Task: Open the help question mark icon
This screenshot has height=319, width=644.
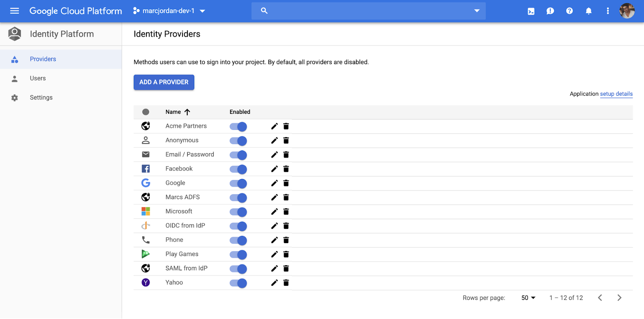Action: click(569, 11)
